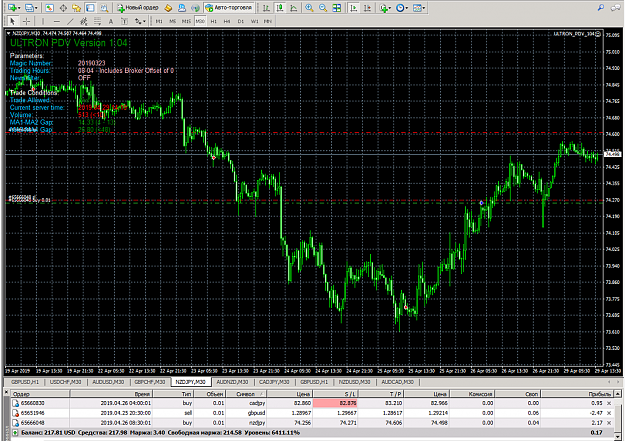Select the W1 timeframe button

pos(254,21)
